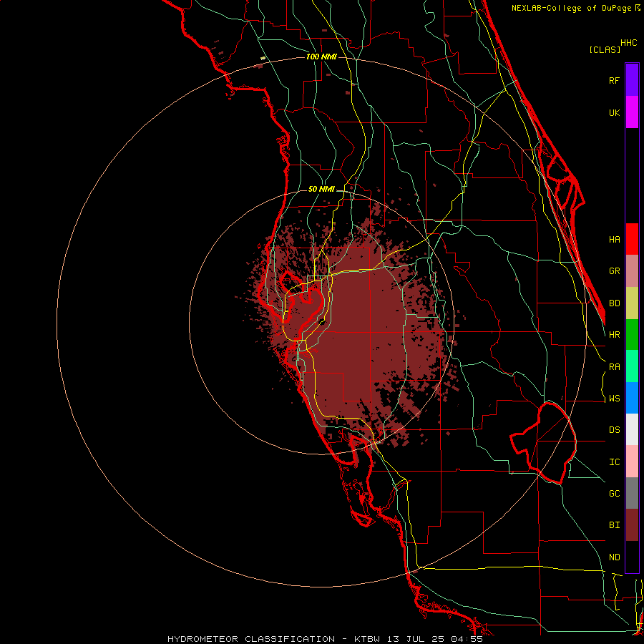The image size is (644, 644).
Task: Select the BD yellow legend swatch
Action: (x=632, y=303)
